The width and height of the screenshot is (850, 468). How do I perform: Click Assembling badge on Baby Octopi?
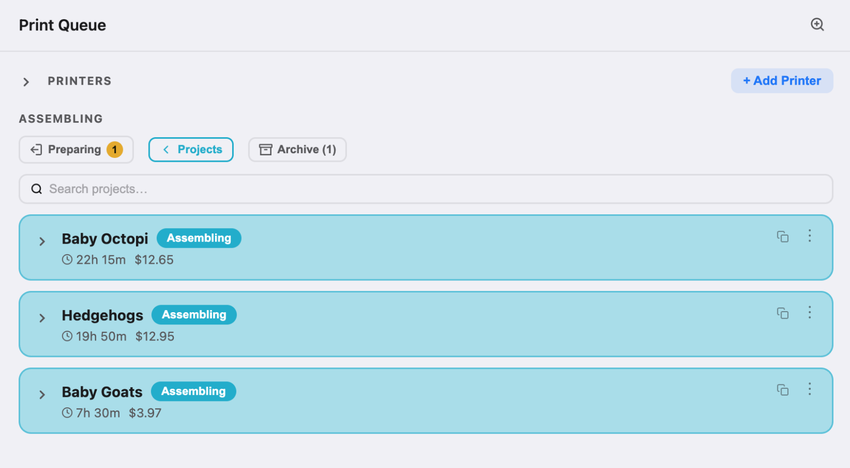[199, 238]
